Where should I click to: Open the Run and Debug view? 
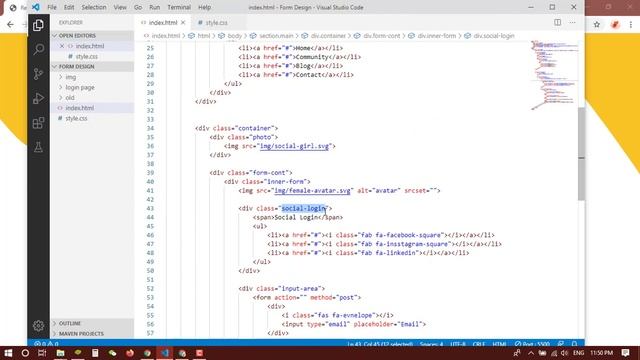pyautogui.click(x=38, y=98)
